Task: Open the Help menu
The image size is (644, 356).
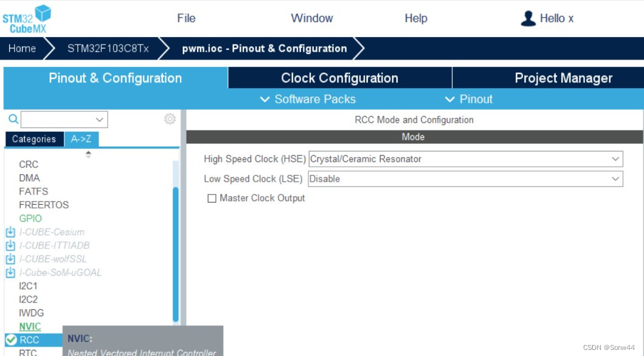Action: [416, 18]
